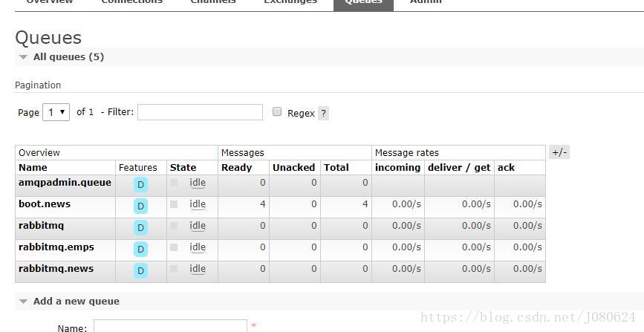Sort by the Unacked column header
The height and width of the screenshot is (332, 644).
point(293,168)
